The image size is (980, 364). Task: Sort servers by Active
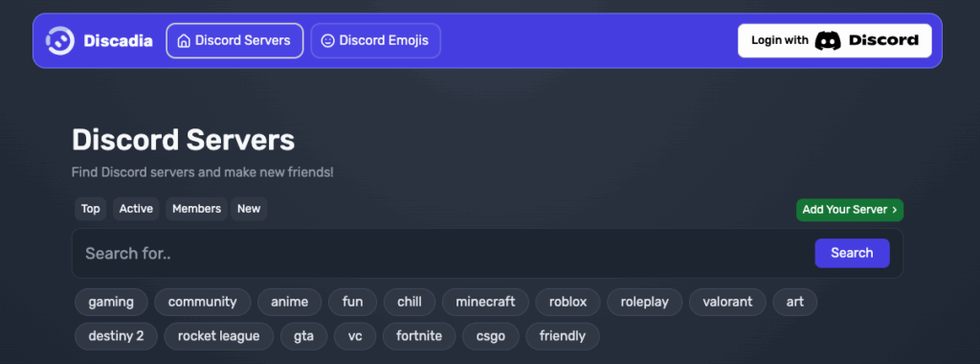[136, 209]
